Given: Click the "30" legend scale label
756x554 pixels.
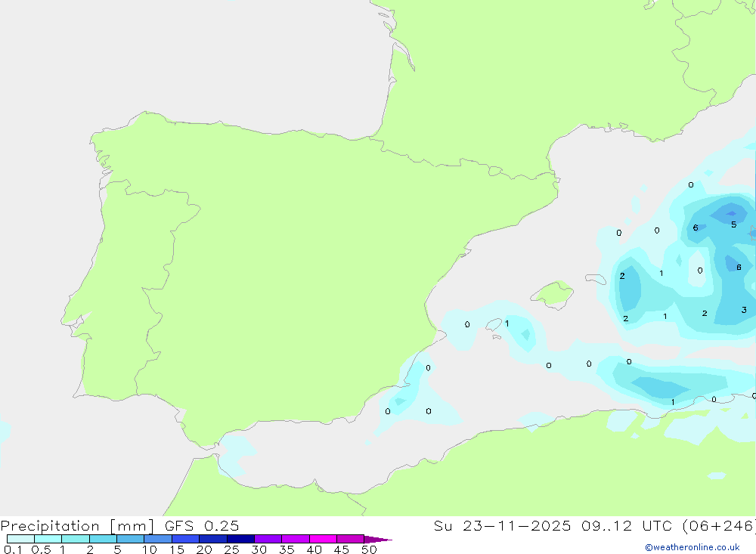Looking at the screenshot, I should pyautogui.click(x=259, y=549).
